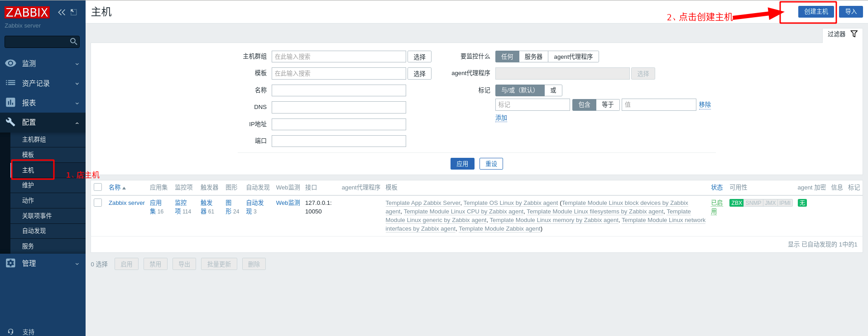Collapse the 配置 menu chevron

[x=77, y=123]
